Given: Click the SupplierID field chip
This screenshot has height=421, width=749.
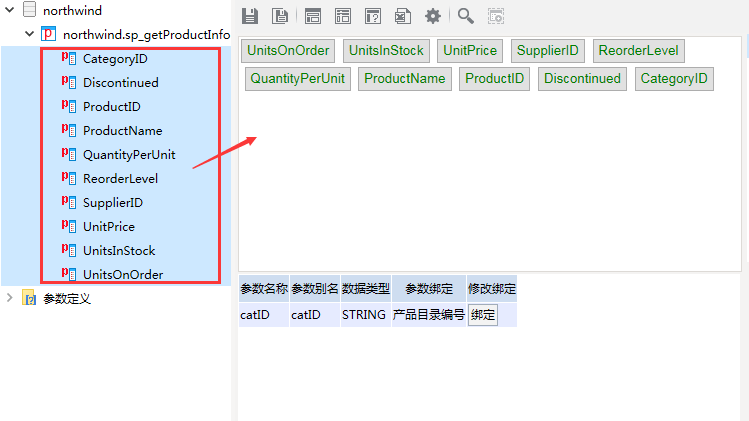Looking at the screenshot, I should tap(547, 51).
